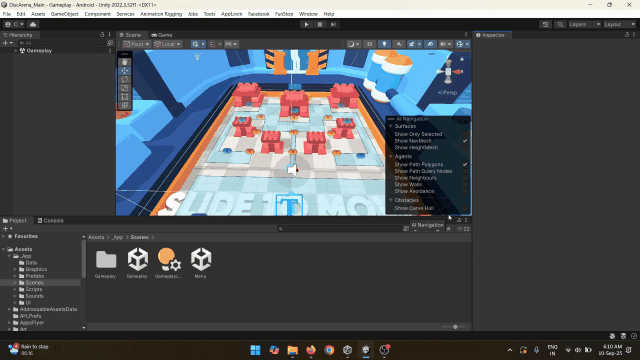Expand the Gameplay scene in Hierarchy
Image resolution: width=640 pixels, height=360 pixels.
[x=16, y=51]
